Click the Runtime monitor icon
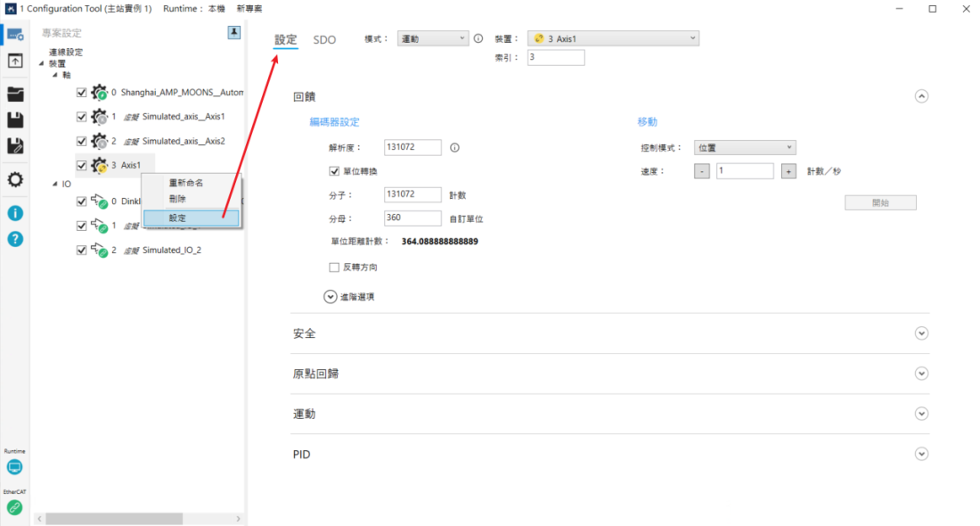The width and height of the screenshot is (980, 526). tap(15, 468)
